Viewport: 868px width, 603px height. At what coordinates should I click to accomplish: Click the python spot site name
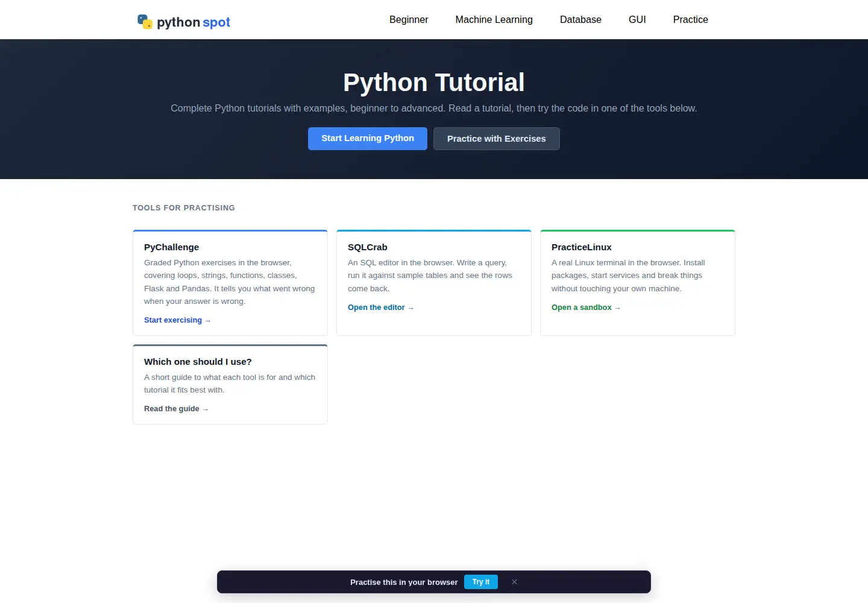pos(193,22)
